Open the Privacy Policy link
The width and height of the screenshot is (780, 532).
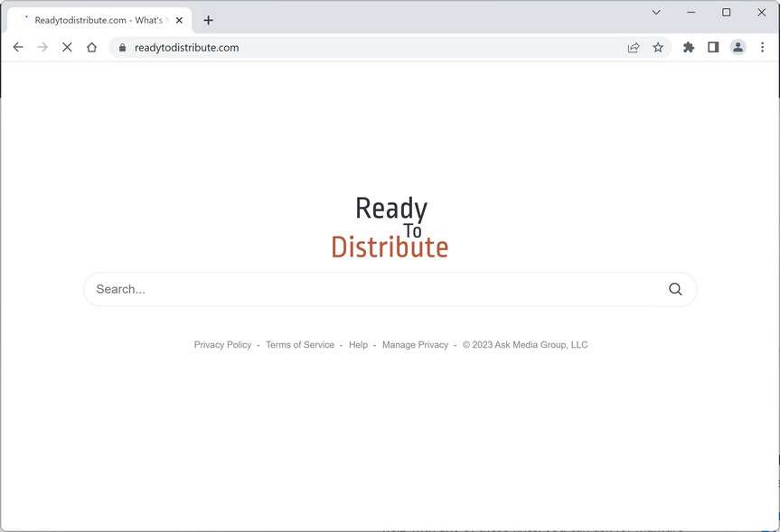pos(222,344)
